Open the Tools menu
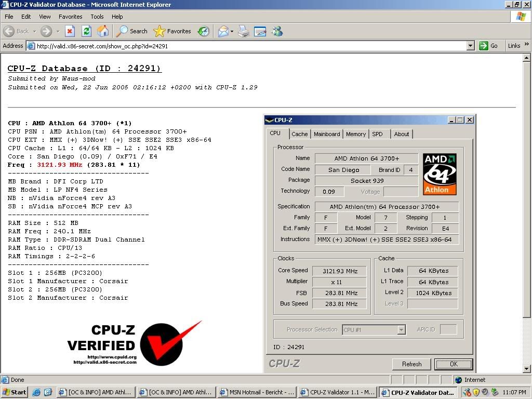 (x=97, y=17)
